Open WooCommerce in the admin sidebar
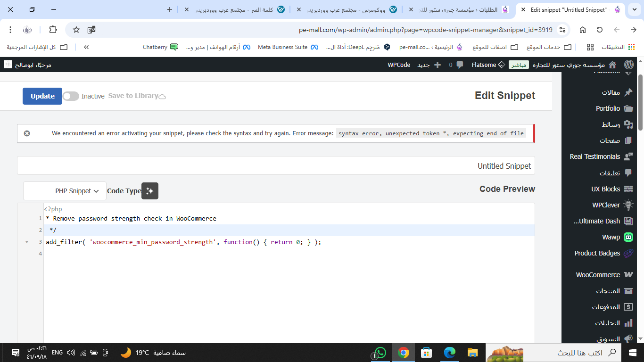644x362 pixels. [x=603, y=275]
